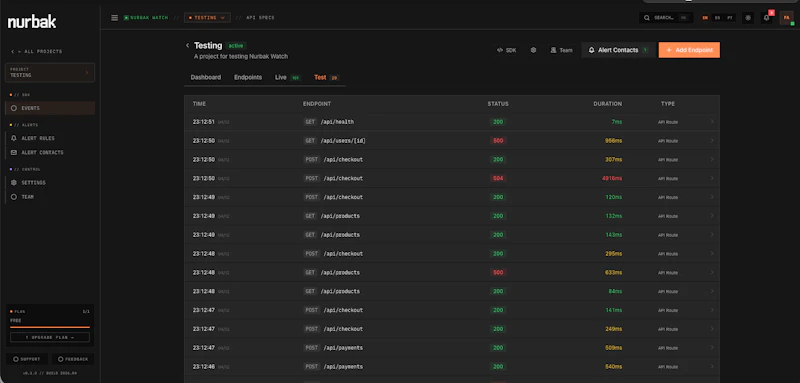Switch to the Dashboard tab
The height and width of the screenshot is (383, 800).
pos(206,78)
